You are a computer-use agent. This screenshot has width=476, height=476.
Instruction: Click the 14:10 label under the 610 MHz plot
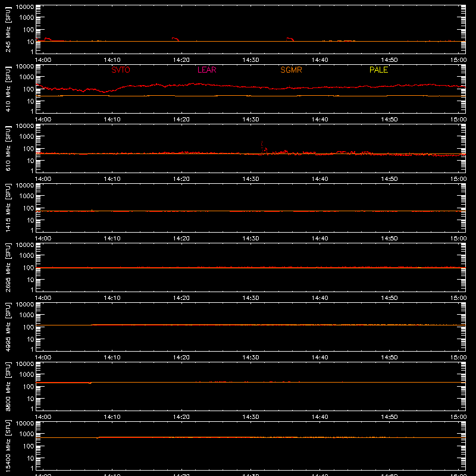tap(112, 179)
